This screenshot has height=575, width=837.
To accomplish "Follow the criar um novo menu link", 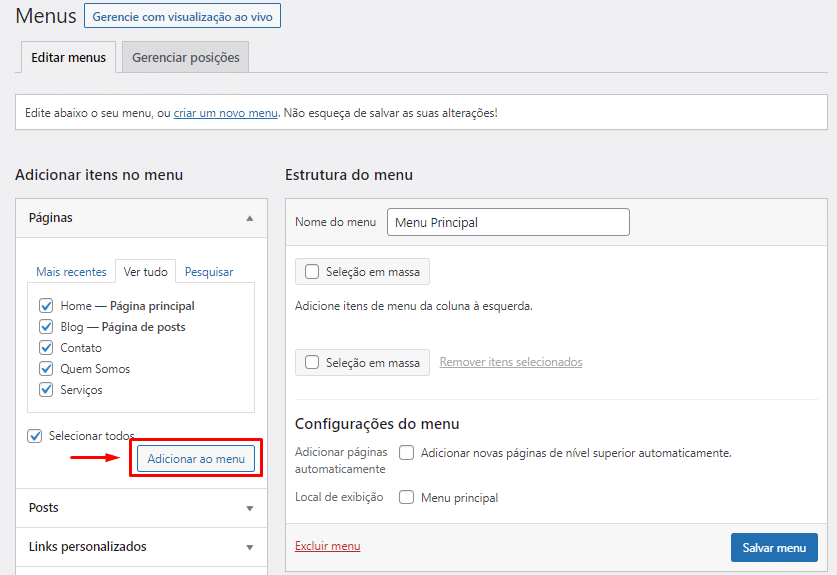I will (x=225, y=113).
